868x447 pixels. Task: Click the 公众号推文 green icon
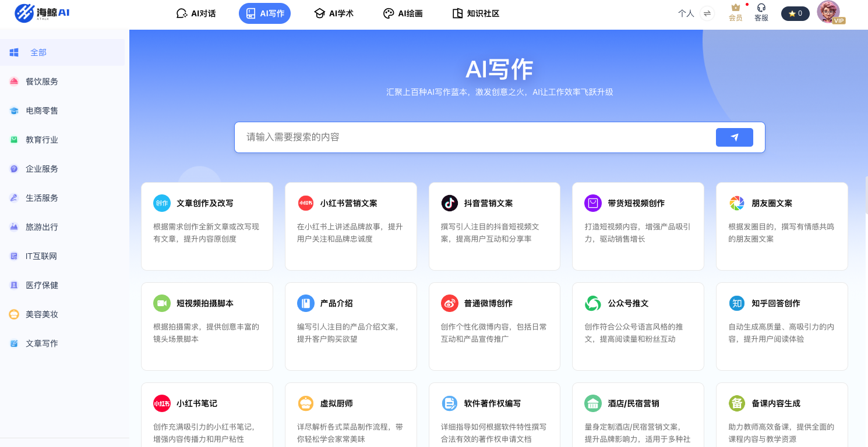point(593,303)
